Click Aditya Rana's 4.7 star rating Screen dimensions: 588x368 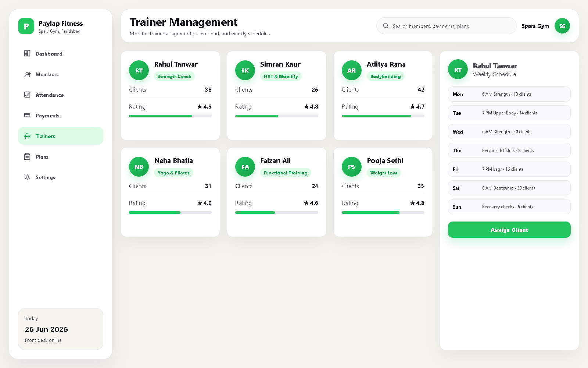click(x=417, y=106)
